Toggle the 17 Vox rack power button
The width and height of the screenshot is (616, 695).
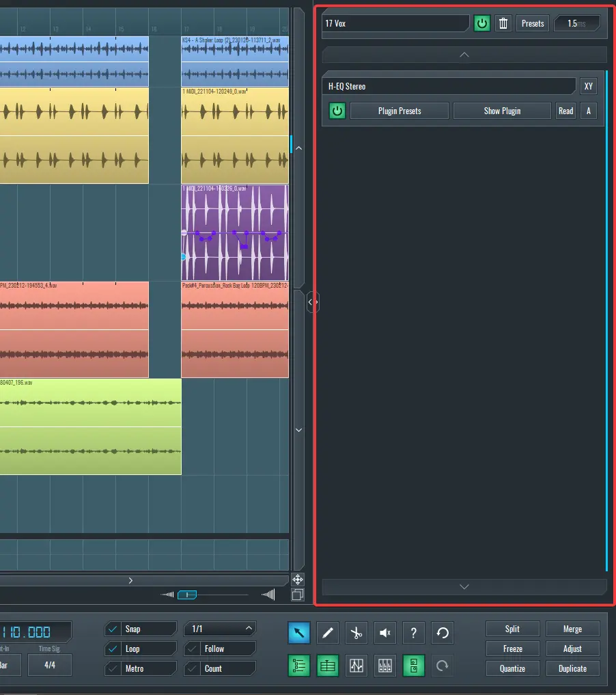click(482, 23)
